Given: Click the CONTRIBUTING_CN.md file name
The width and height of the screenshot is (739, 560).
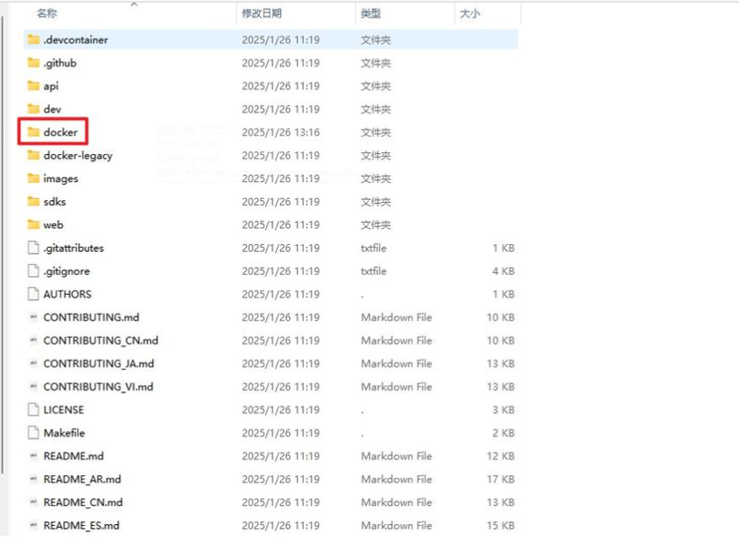Looking at the screenshot, I should tap(101, 340).
